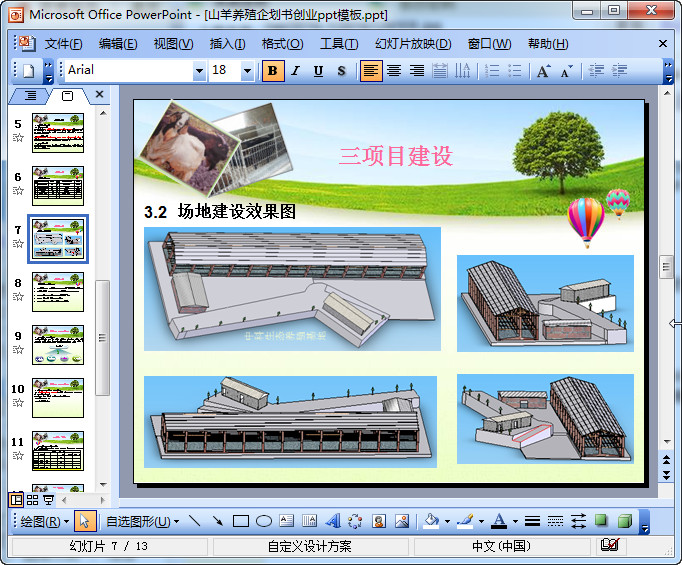Toggle Underline formatting
Screen dimensions: 682x565
pos(318,70)
